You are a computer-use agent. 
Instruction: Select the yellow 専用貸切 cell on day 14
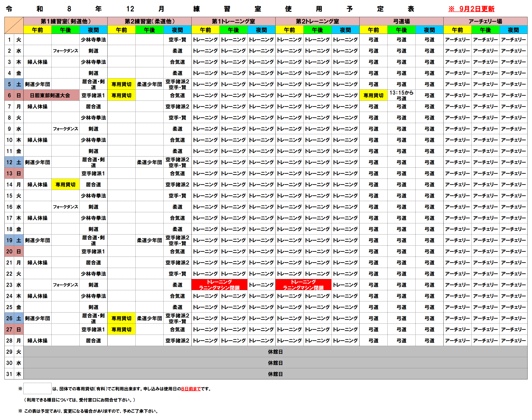(x=65, y=184)
